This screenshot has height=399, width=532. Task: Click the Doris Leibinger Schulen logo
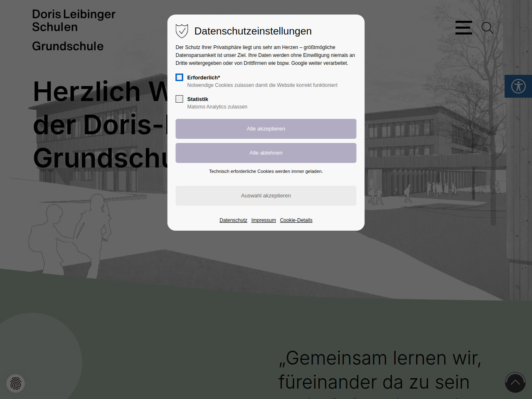pyautogui.click(x=74, y=20)
